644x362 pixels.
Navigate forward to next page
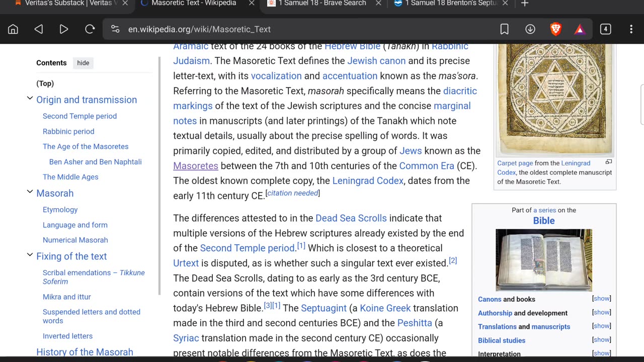coord(64,29)
